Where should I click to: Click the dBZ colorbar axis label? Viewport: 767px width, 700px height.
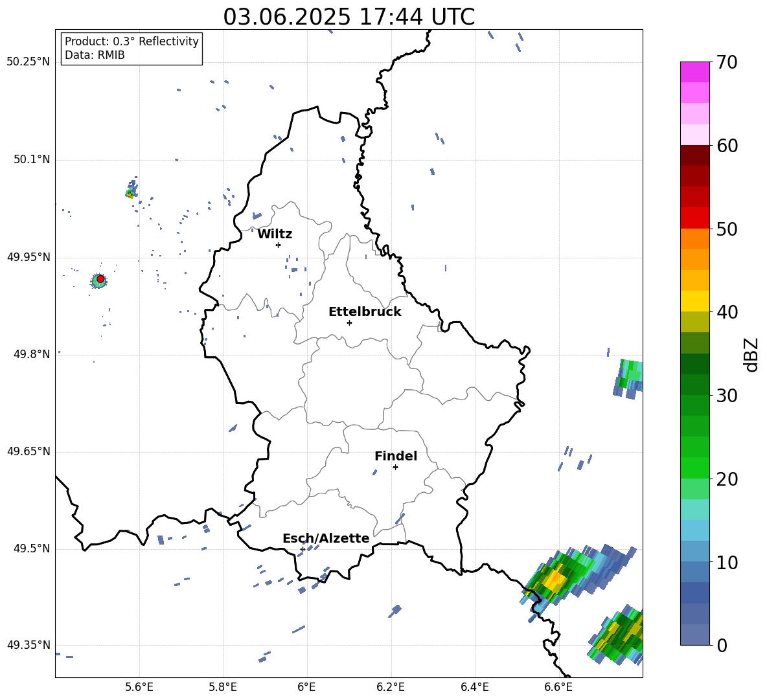[752, 354]
